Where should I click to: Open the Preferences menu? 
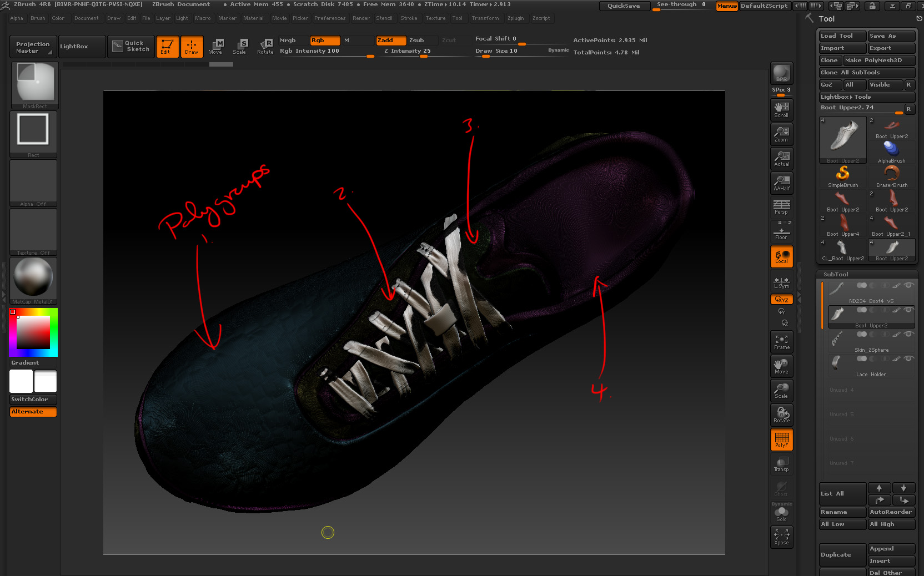(x=330, y=18)
